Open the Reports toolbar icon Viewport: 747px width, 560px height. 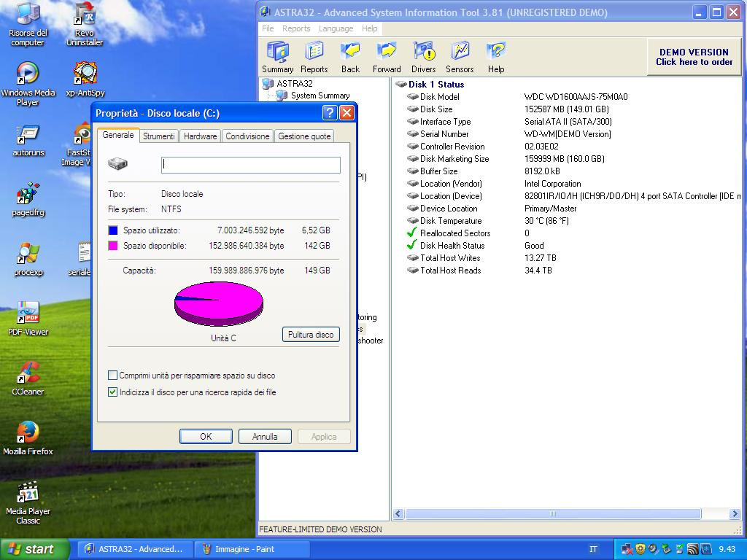tap(314, 57)
